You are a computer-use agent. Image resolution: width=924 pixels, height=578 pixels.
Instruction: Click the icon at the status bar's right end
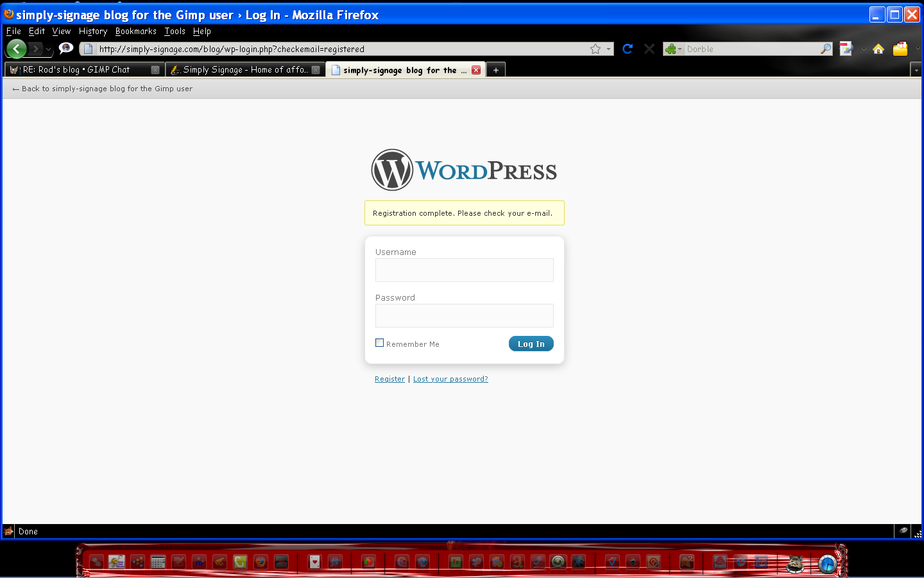pyautogui.click(x=903, y=531)
